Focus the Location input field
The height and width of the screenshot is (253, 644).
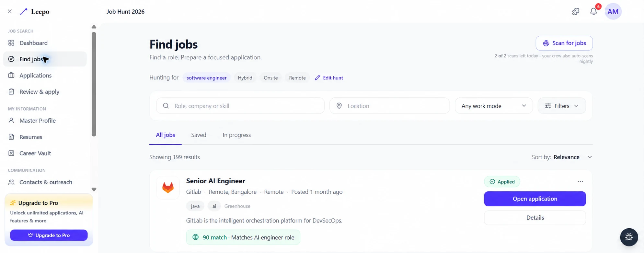(389, 106)
